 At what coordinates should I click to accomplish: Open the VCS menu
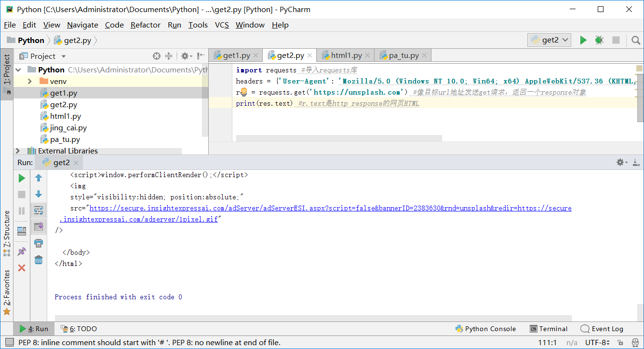click(x=222, y=25)
